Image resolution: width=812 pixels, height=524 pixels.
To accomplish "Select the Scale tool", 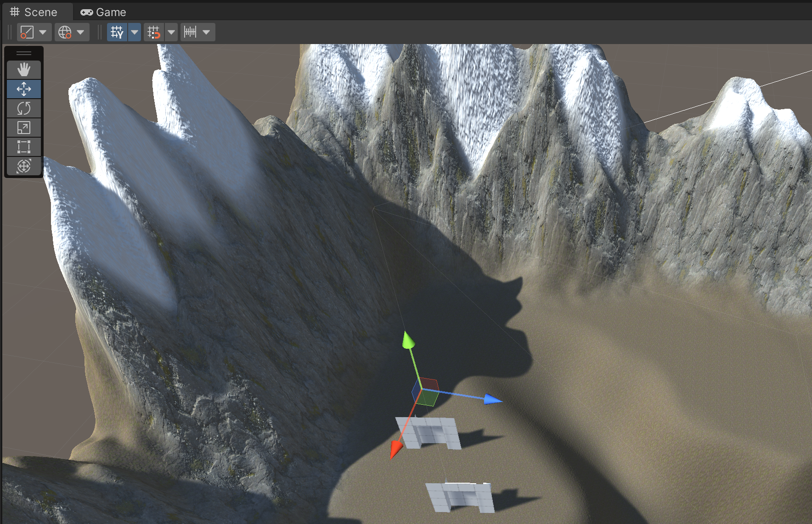I will (x=24, y=128).
